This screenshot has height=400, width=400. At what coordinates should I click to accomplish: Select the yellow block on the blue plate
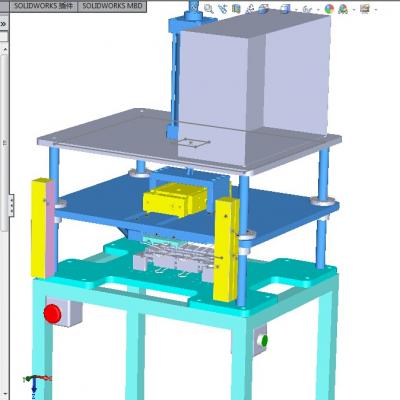[175, 199]
